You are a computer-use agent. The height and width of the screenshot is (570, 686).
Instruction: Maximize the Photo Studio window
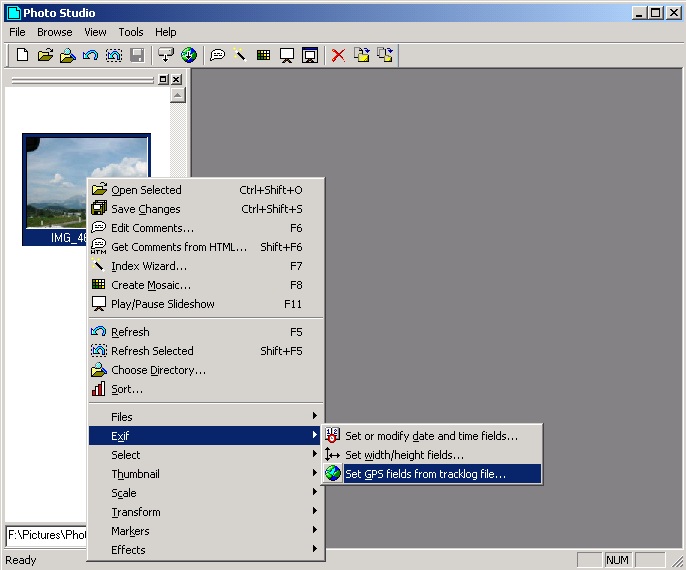(656, 13)
